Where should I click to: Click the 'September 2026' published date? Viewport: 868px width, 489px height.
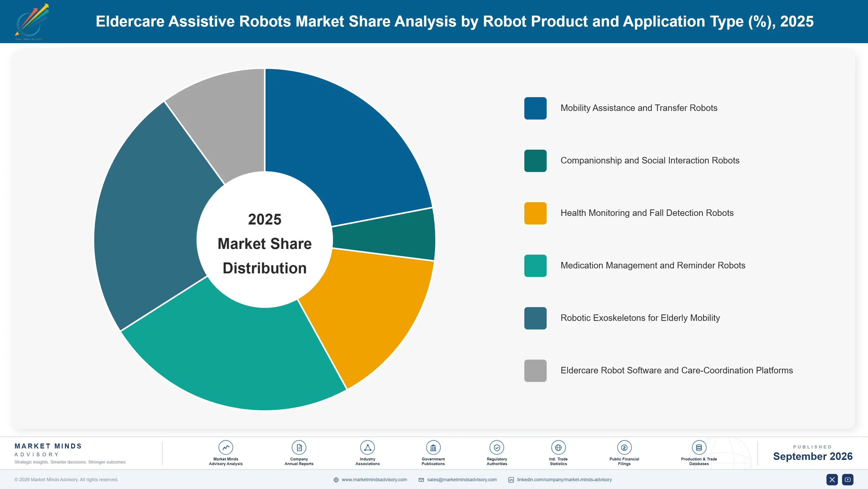click(813, 456)
